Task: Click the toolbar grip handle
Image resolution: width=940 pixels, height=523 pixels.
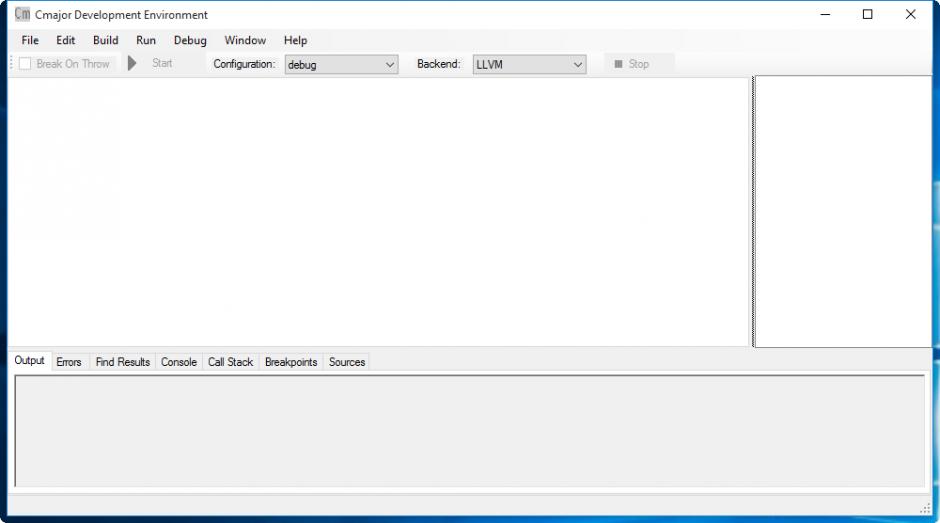Action: click(11, 63)
